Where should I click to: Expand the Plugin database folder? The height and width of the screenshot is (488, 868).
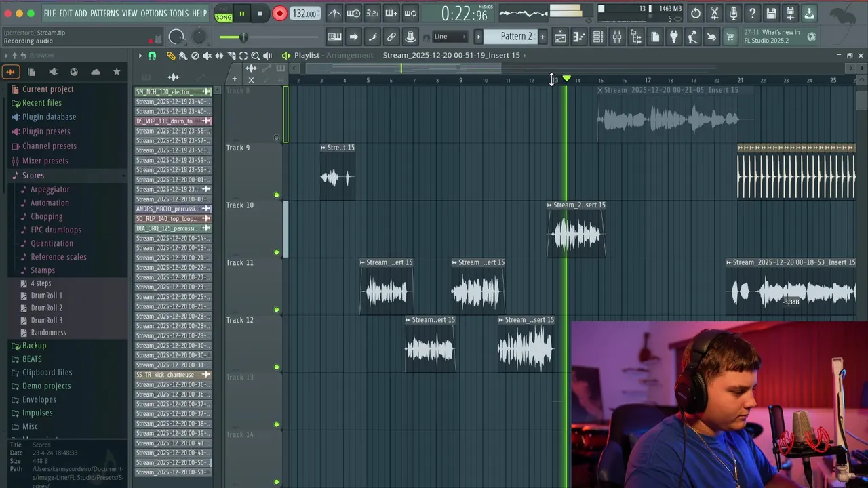pyautogui.click(x=49, y=117)
